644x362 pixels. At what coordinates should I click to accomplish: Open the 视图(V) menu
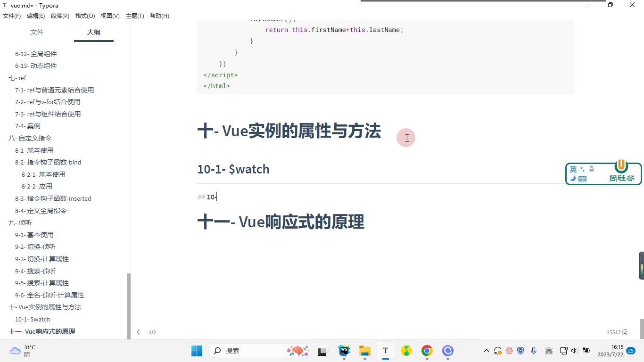point(110,16)
